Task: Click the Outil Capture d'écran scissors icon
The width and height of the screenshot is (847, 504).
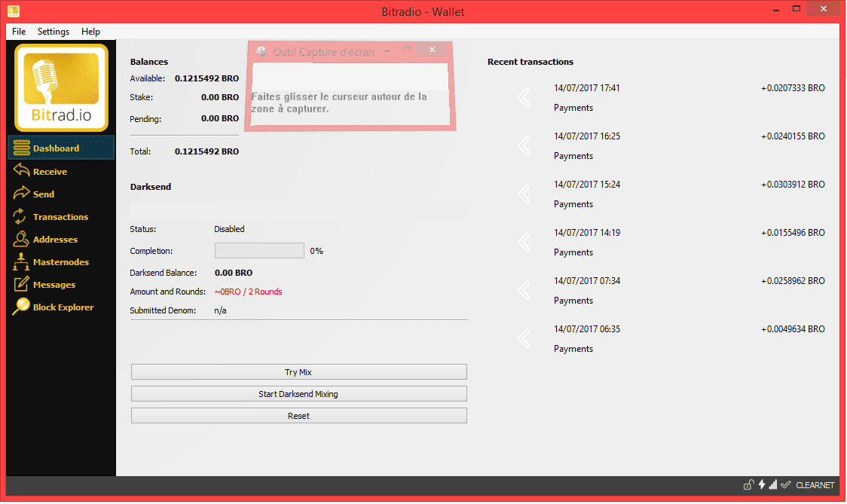Action: coord(261,51)
